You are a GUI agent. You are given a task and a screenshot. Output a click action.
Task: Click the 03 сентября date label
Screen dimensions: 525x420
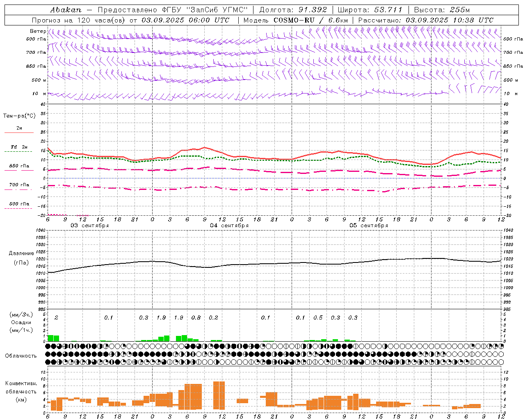90,226
